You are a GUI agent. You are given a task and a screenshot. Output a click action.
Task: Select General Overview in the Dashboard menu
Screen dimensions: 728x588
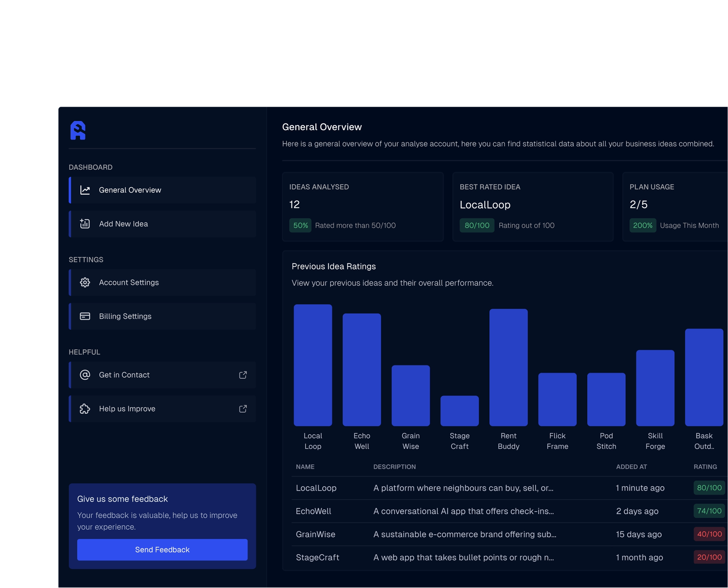pyautogui.click(x=130, y=190)
